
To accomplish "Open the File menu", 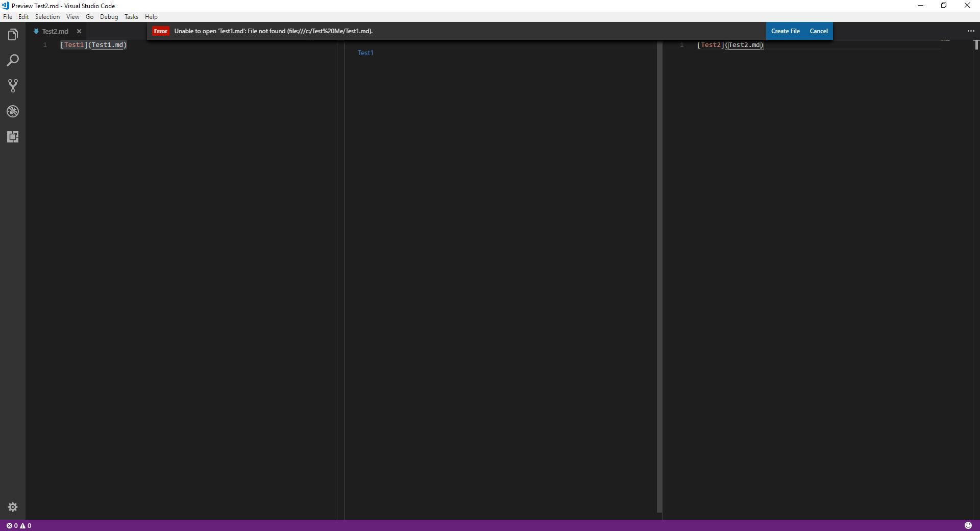I will pyautogui.click(x=8, y=16).
